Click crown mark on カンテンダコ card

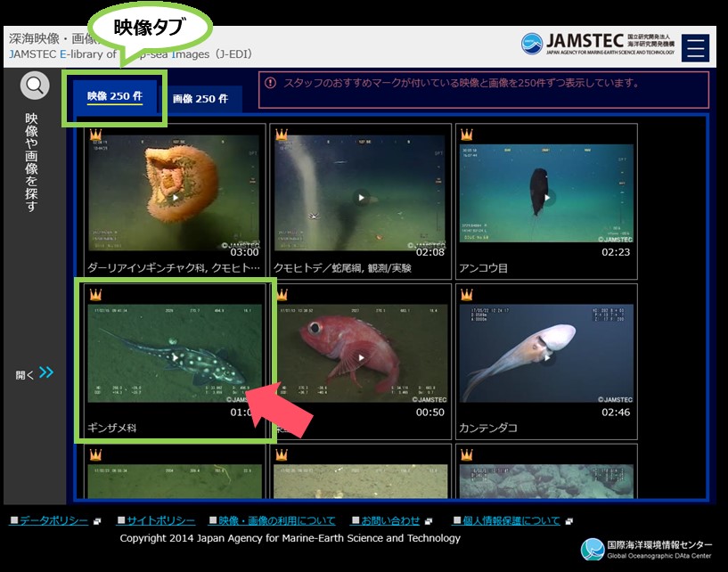tap(467, 294)
